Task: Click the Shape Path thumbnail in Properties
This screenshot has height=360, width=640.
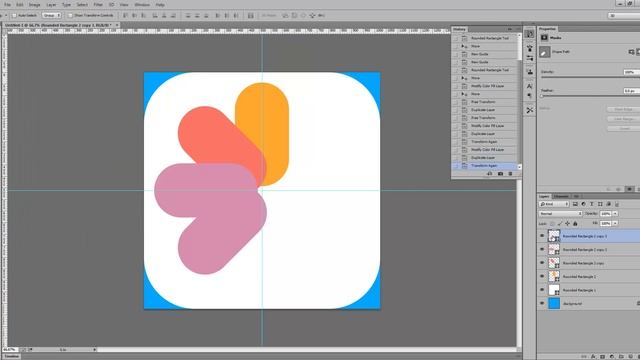Action: coord(544,52)
